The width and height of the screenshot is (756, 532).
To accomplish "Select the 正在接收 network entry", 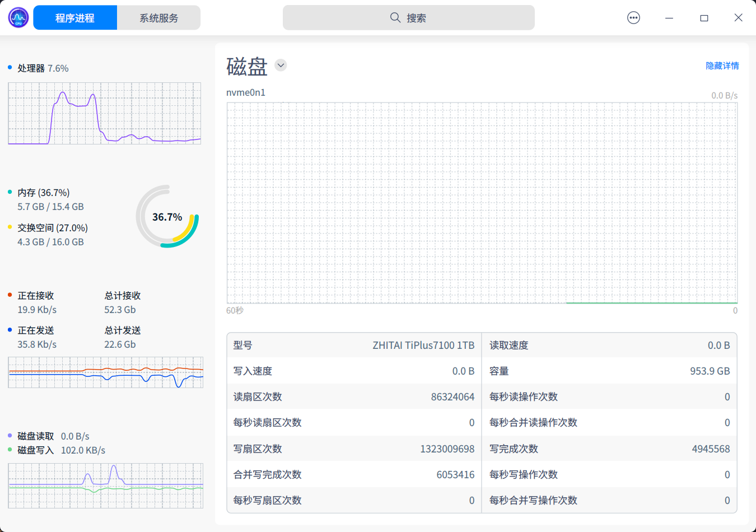I will pos(36,296).
